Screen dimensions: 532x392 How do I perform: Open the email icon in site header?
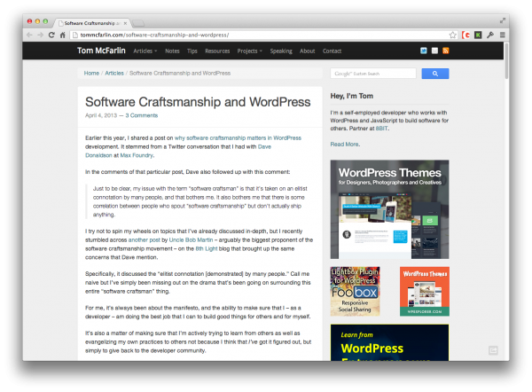click(x=434, y=51)
